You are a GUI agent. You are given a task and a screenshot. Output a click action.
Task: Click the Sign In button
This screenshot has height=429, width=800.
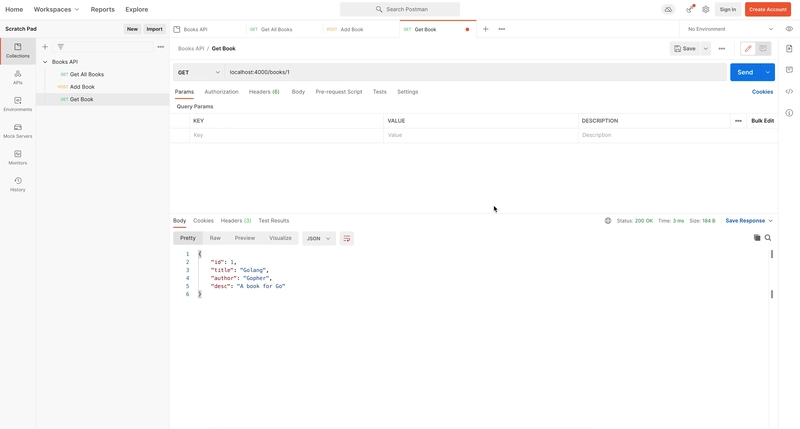[728, 9]
